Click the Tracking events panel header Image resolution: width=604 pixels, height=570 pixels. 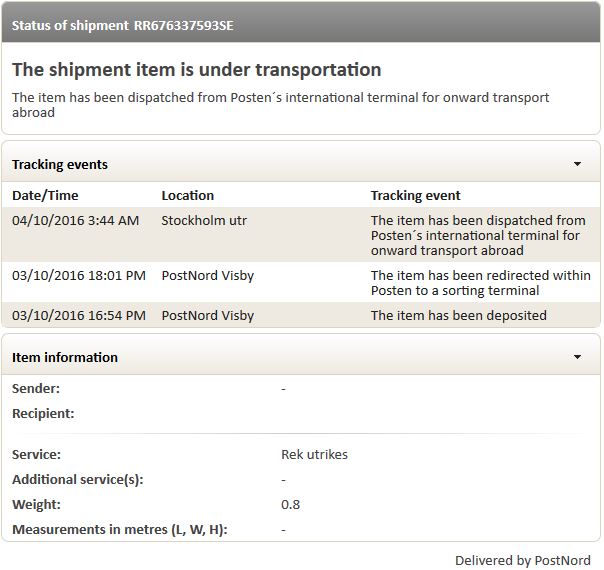[60, 164]
